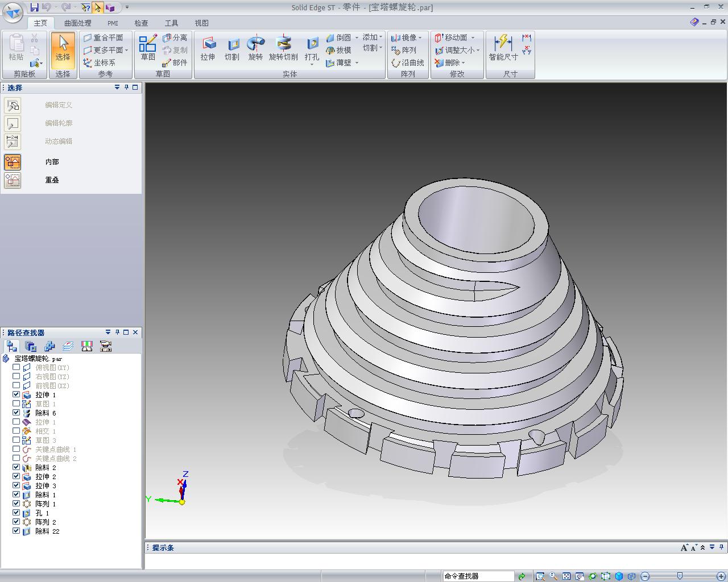The image size is (728, 582).
Task: Click the Fit view icon in the status bar
Action: click(566, 576)
